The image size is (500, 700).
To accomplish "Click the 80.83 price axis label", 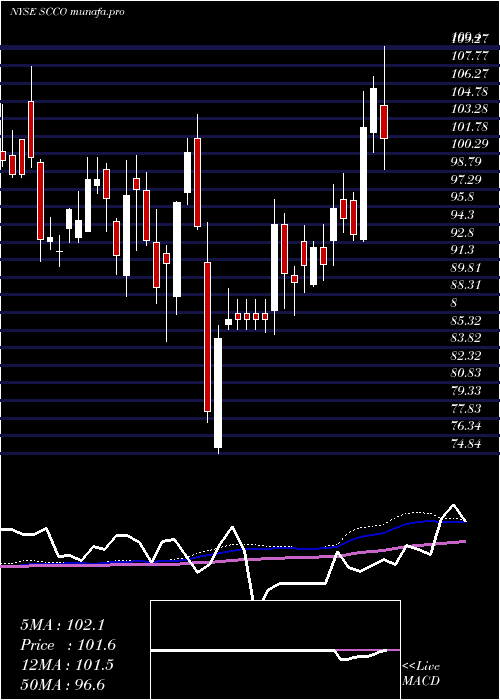I will click(467, 373).
